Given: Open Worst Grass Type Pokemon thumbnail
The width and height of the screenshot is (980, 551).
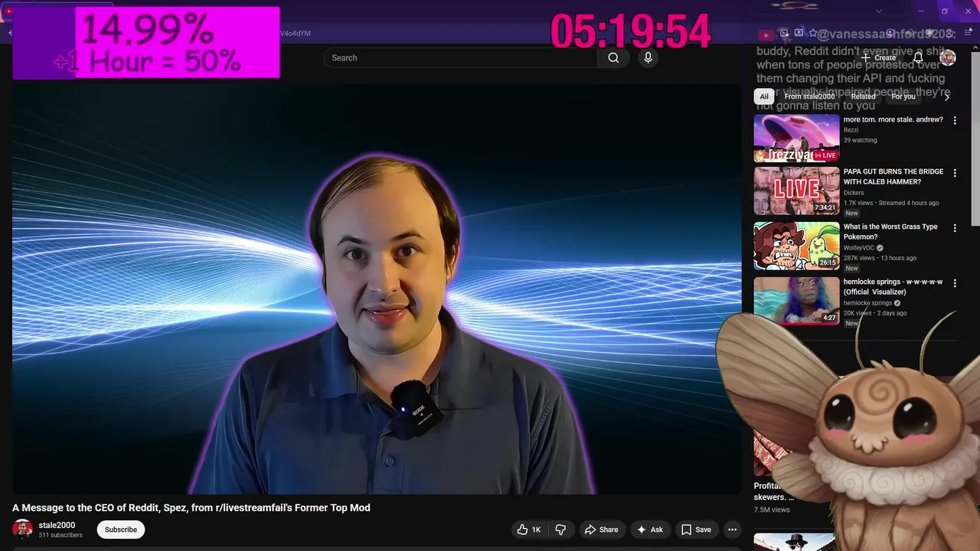Looking at the screenshot, I should [796, 246].
